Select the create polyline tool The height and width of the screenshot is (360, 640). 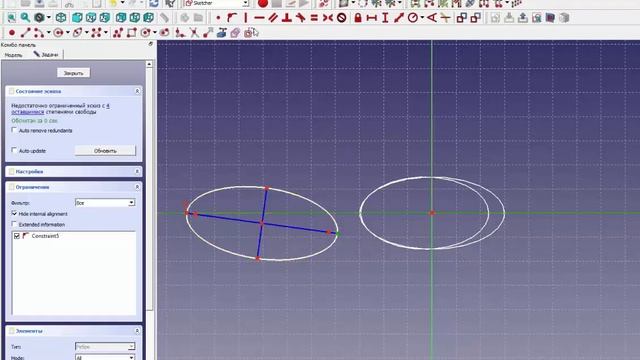coord(118,33)
